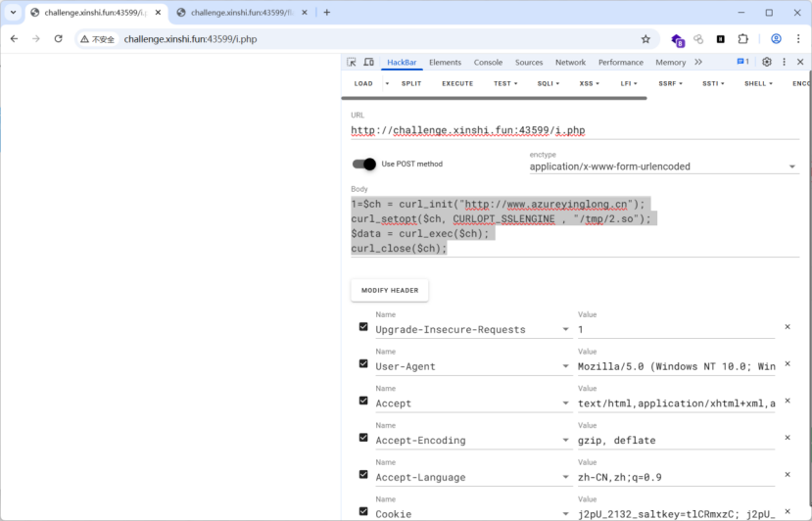This screenshot has width=812, height=521.
Task: Toggle the device toolbar icon
Action: [368, 62]
